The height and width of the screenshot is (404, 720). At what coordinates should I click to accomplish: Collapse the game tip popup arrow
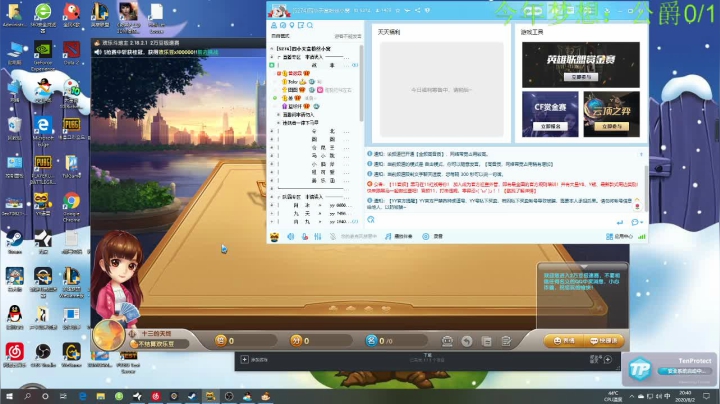coord(584,266)
